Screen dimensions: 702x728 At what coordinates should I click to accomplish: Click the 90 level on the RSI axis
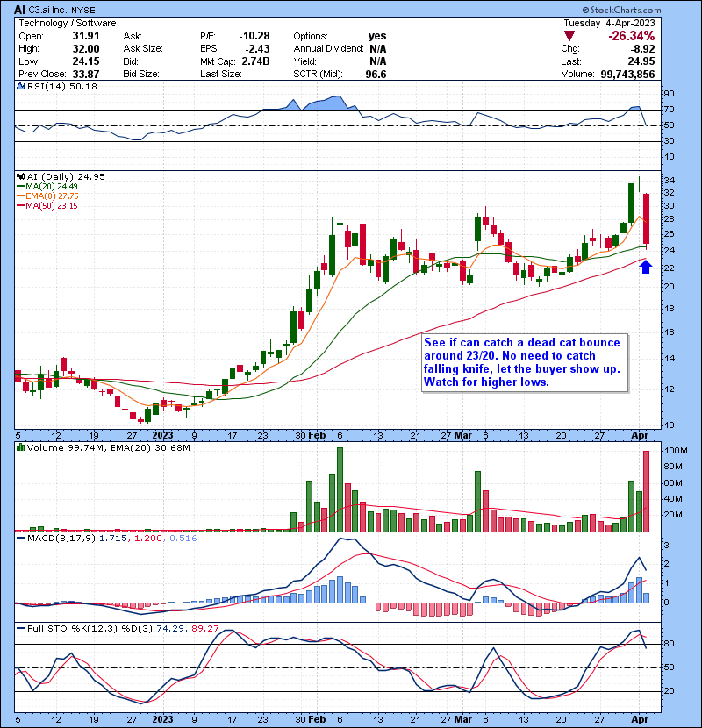pyautogui.click(x=669, y=94)
